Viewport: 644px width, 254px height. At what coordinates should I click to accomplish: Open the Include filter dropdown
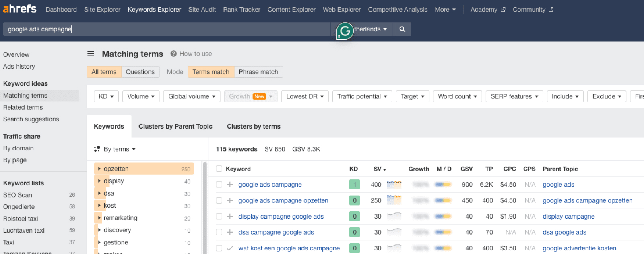(565, 96)
